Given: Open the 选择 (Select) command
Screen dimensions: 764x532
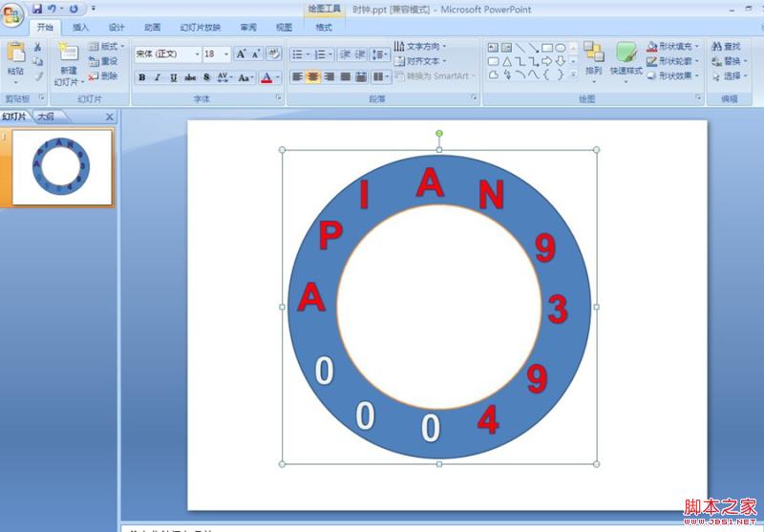Looking at the screenshot, I should pyautogui.click(x=729, y=76).
